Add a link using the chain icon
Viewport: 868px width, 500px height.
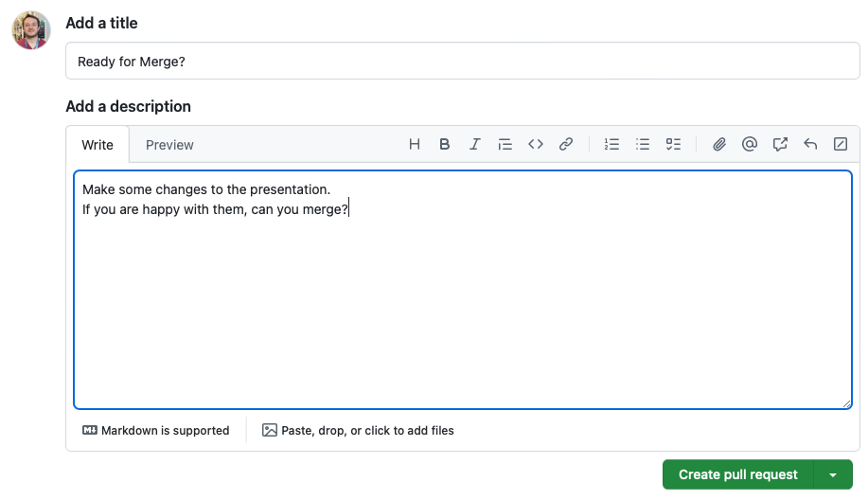coord(566,145)
